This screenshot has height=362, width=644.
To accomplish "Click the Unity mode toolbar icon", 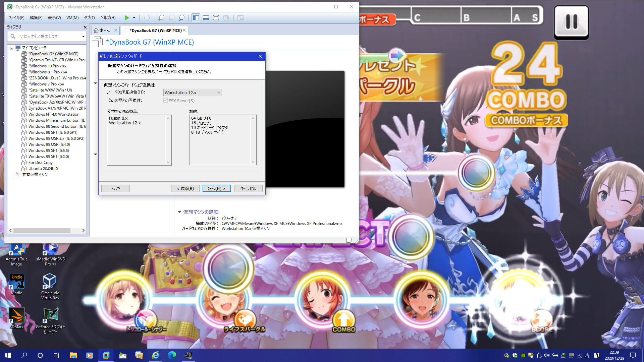I will click(226, 18).
